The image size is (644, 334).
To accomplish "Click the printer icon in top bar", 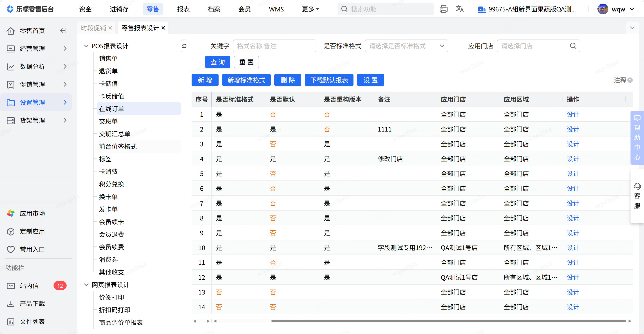I will (443, 9).
